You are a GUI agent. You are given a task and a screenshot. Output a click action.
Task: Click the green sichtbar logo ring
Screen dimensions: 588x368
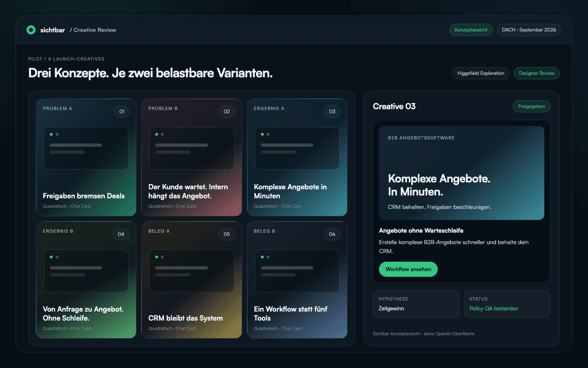[x=31, y=30]
